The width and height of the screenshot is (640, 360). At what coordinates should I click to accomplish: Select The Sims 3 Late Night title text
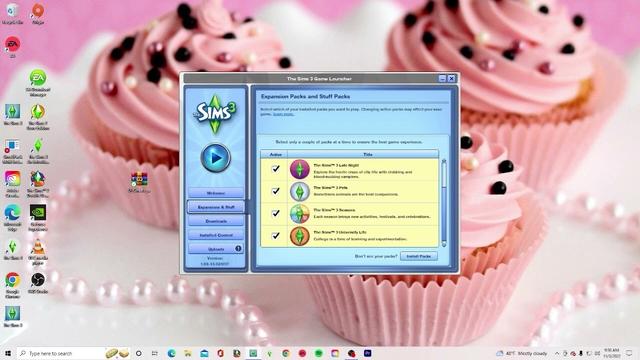[x=336, y=165]
